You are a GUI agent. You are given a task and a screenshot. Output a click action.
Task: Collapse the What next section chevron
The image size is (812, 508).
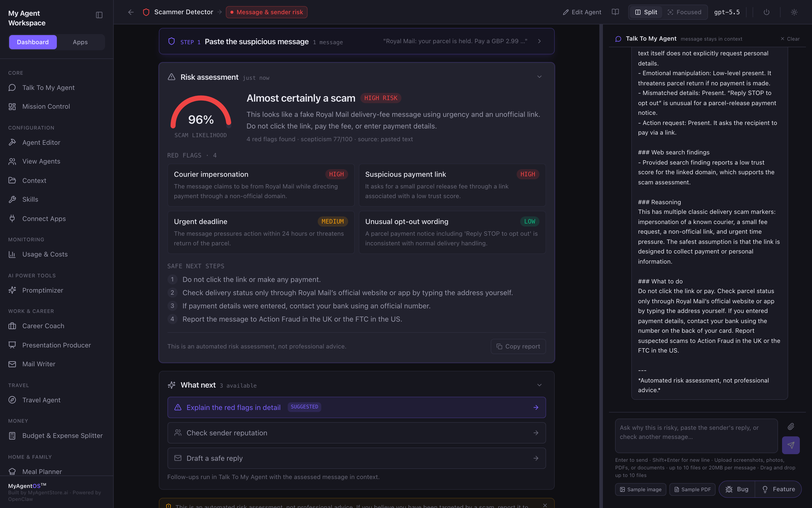539,385
